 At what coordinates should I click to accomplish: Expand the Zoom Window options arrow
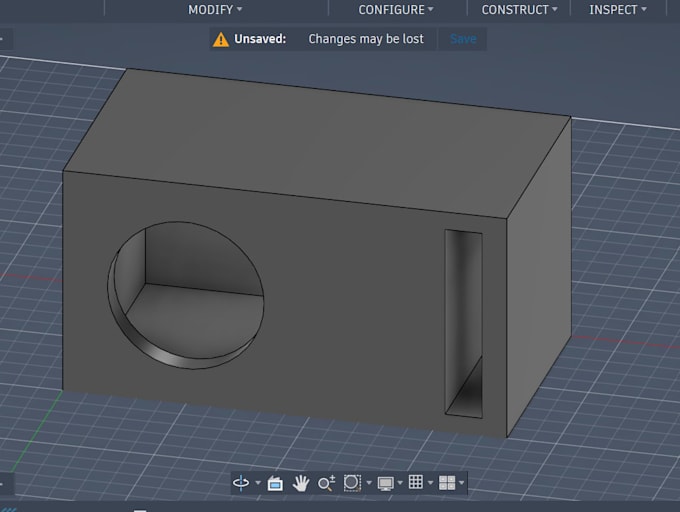click(x=369, y=483)
